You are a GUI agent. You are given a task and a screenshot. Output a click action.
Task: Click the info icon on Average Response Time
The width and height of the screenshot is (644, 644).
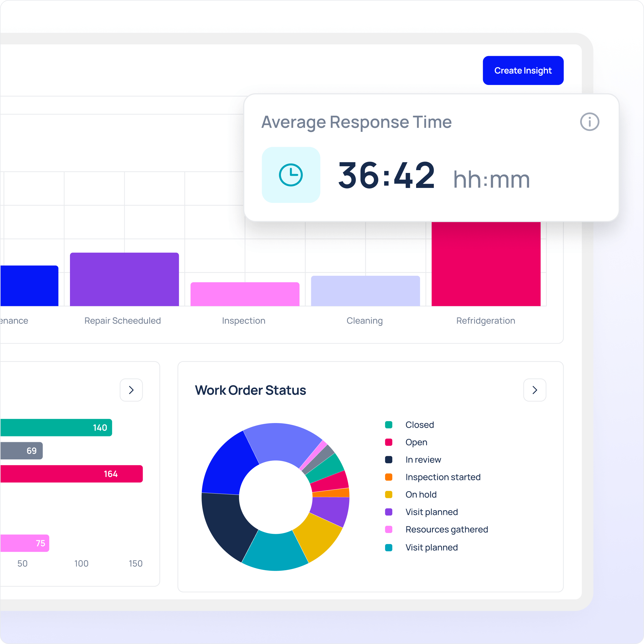[589, 122]
